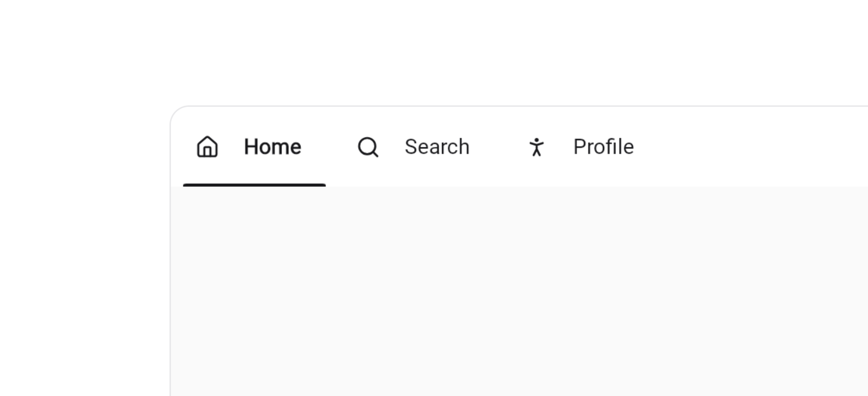Screen dimensions: 868x396
Task: Select the Search text label
Action: pyautogui.click(x=437, y=147)
